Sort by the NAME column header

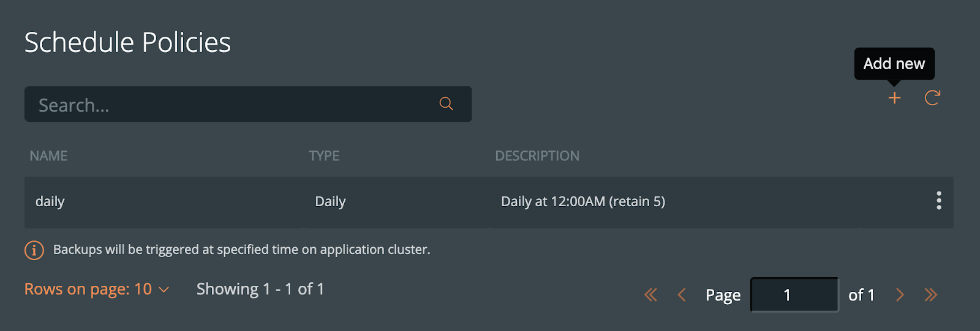pos(48,156)
